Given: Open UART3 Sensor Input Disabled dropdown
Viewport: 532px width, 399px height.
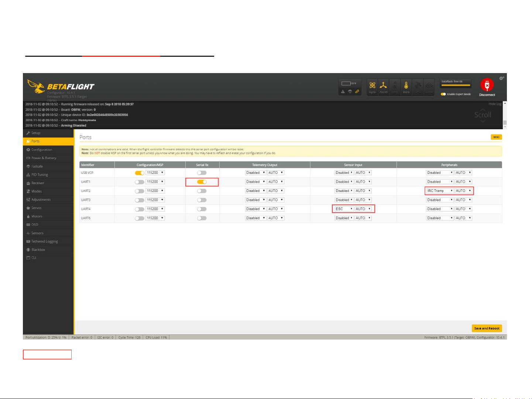Looking at the screenshot, I should point(344,200).
